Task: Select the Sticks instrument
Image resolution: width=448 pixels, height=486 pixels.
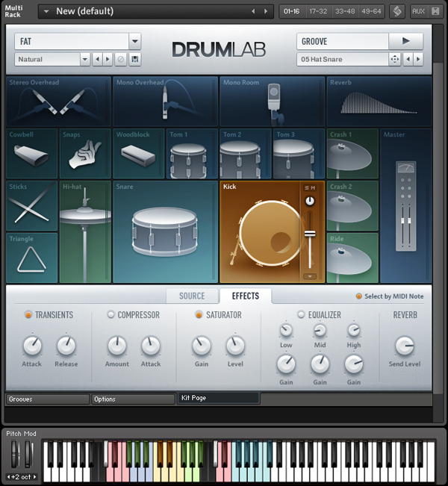Action: 31,206
